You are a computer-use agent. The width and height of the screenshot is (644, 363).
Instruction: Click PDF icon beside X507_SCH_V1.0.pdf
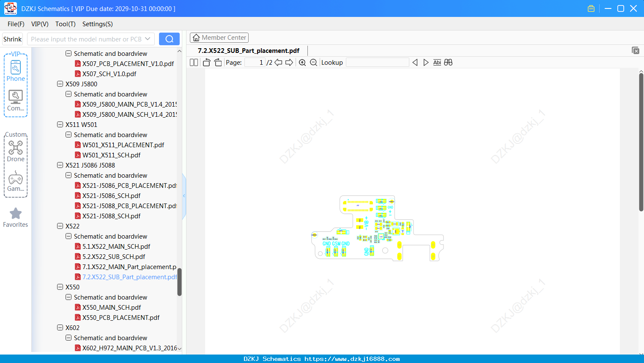(78, 74)
